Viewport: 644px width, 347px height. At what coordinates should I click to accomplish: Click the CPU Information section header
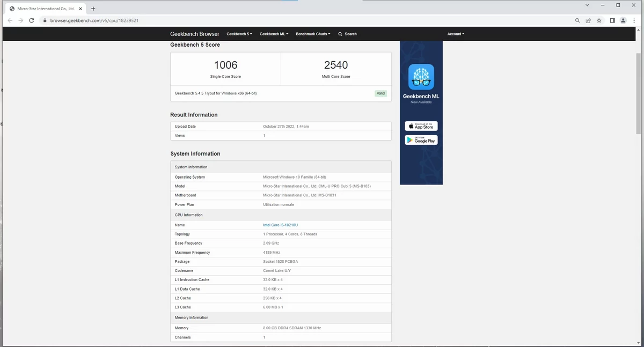(281, 215)
